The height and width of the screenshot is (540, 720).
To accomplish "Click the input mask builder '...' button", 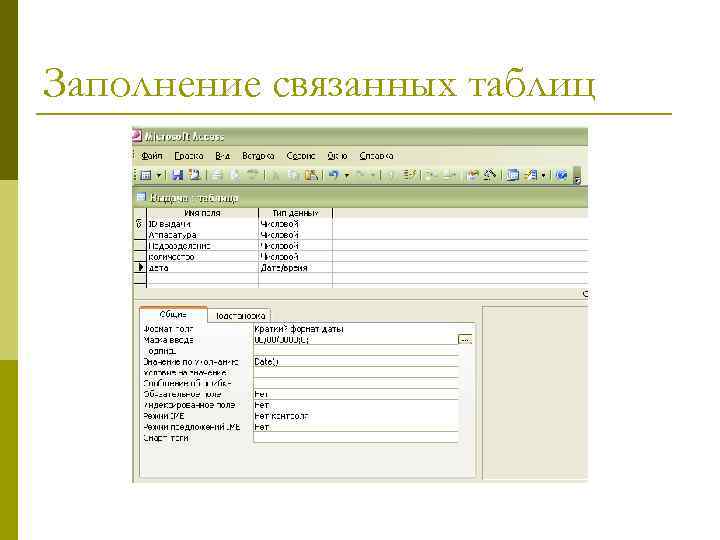I will coord(465,339).
